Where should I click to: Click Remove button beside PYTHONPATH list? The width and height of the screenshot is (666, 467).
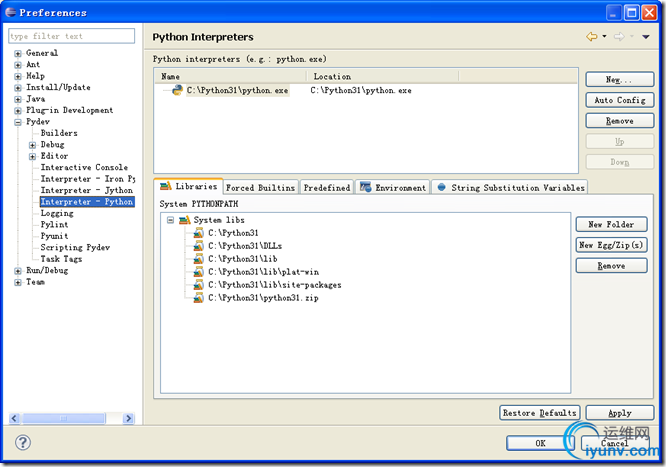click(x=611, y=266)
